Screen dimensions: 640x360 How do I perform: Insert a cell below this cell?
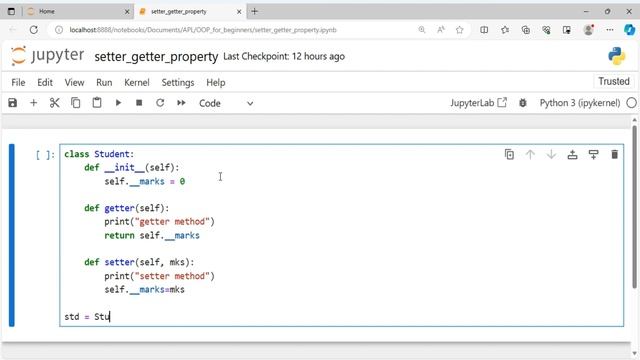click(x=593, y=154)
